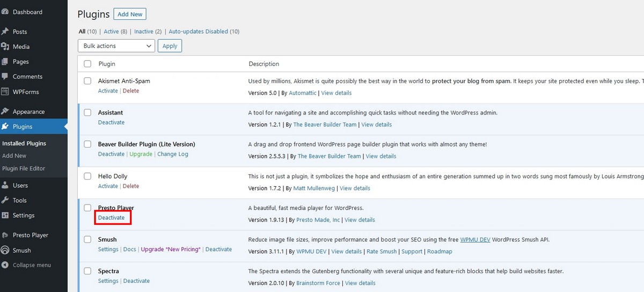Click the Add New button beside Plugins

[x=130, y=14]
